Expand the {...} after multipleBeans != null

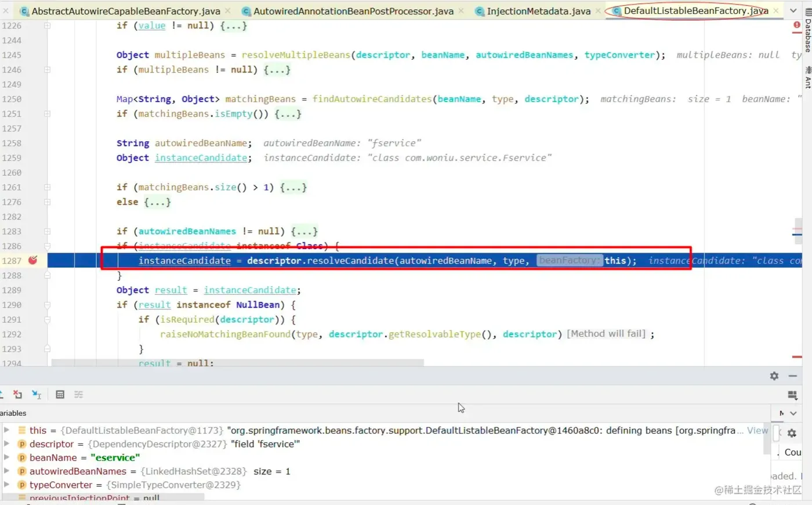pyautogui.click(x=277, y=70)
